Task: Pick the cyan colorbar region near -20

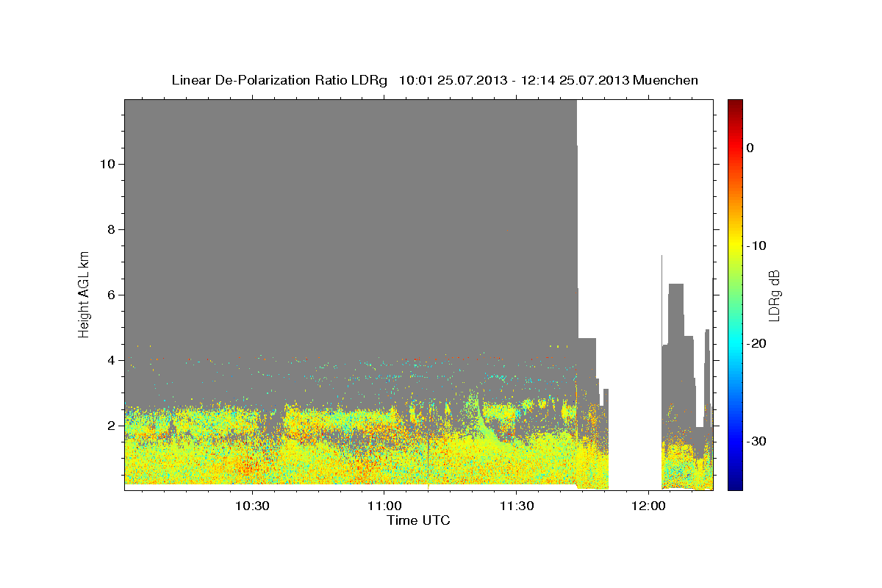Action: (x=735, y=343)
